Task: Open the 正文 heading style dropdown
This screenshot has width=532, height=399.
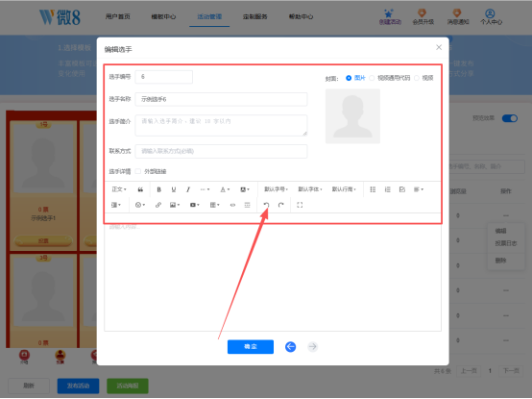Action: 119,189
